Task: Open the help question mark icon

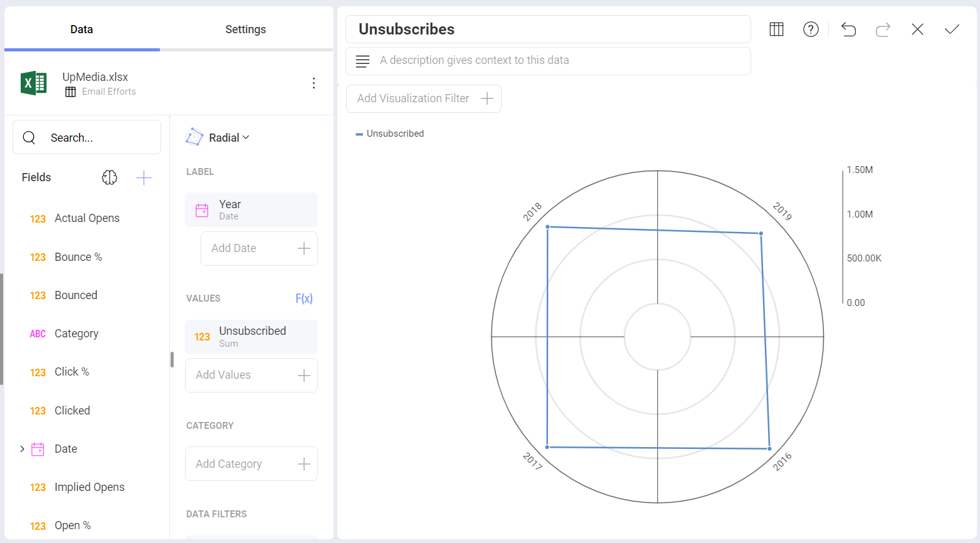Action: coord(811,29)
